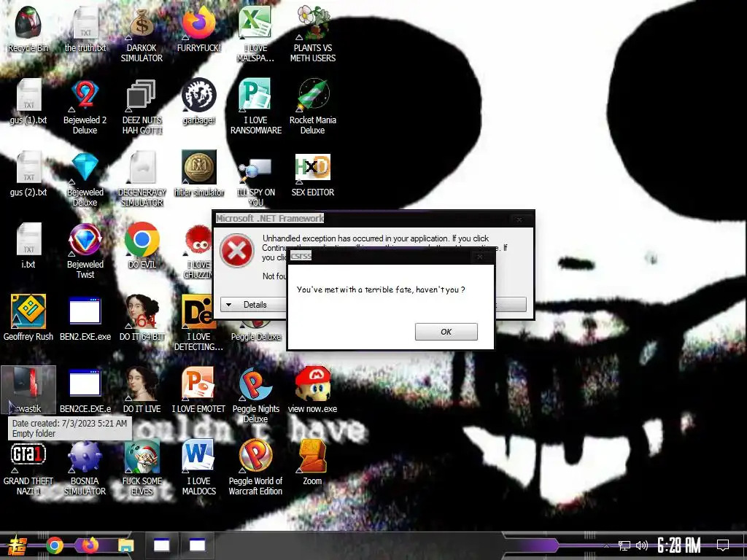This screenshot has height=560, width=747.
Task: Select the file 'the truth.txt'
Action: click(85, 29)
